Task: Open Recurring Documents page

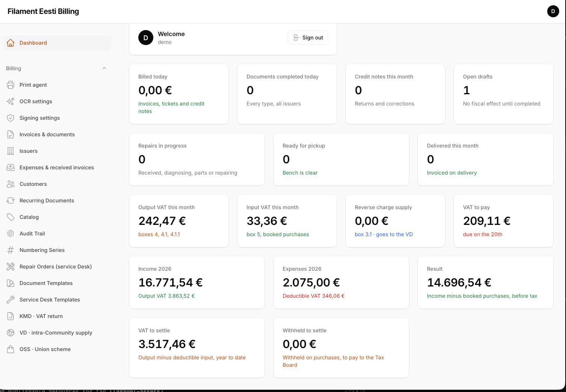Action: [57, 201]
